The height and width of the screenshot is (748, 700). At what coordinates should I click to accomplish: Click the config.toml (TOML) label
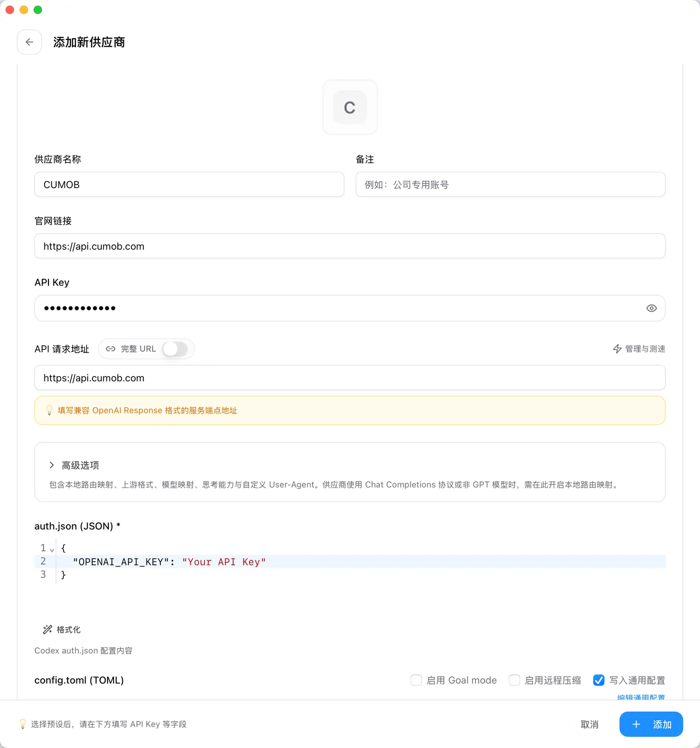[x=79, y=680]
